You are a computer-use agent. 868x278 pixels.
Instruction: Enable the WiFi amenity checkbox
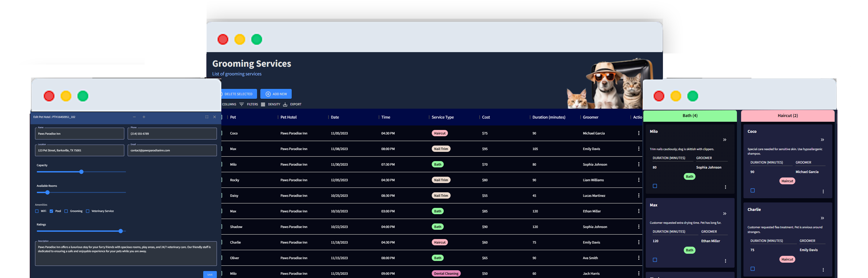tap(37, 211)
